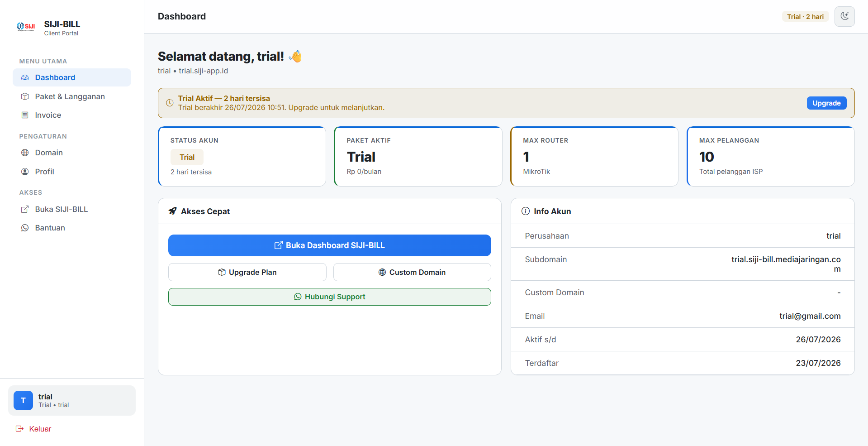The height and width of the screenshot is (446, 868).
Task: Click the waving hand emoji in the greeting
Action: 295,56
